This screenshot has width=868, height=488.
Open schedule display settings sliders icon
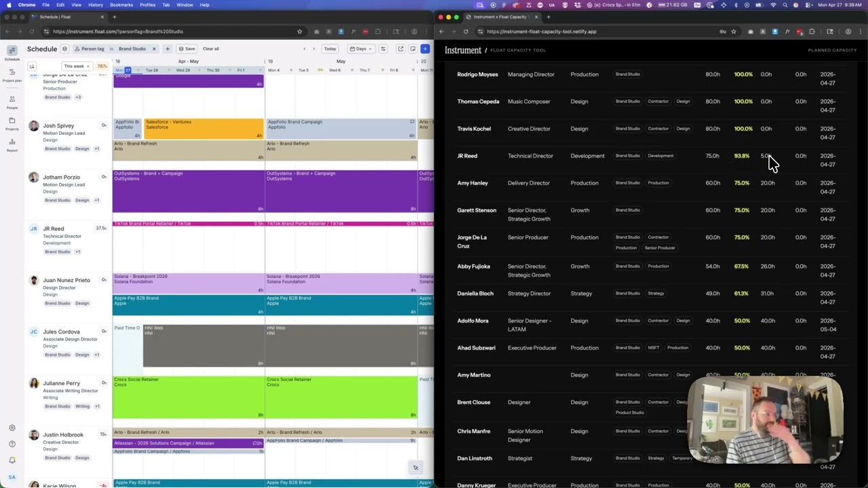point(383,49)
